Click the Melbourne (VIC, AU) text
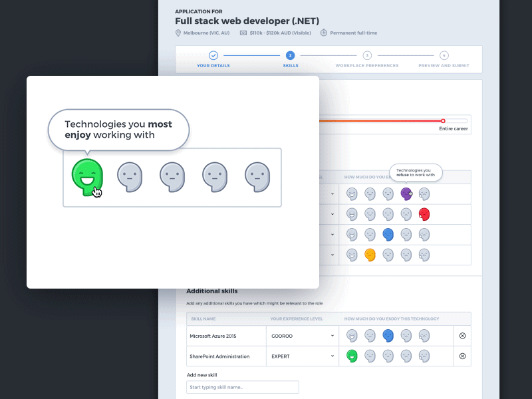The height and width of the screenshot is (399, 532). point(206,33)
